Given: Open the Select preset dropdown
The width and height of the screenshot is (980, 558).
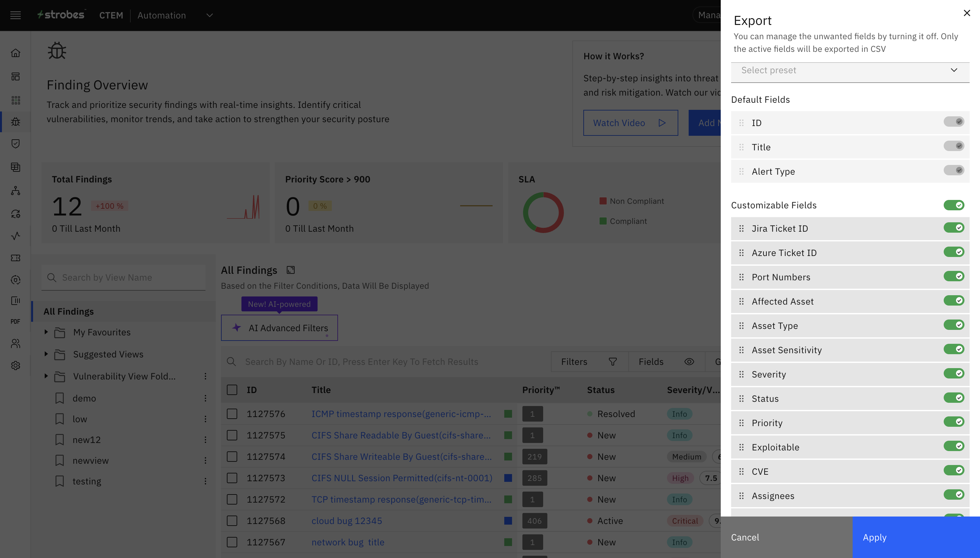Looking at the screenshot, I should 850,71.
